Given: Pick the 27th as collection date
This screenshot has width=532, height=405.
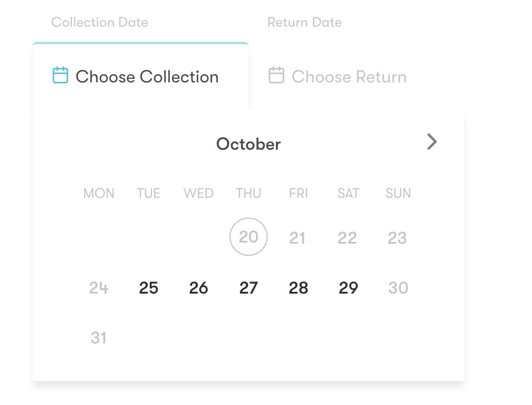Looking at the screenshot, I should pyautogui.click(x=249, y=288).
